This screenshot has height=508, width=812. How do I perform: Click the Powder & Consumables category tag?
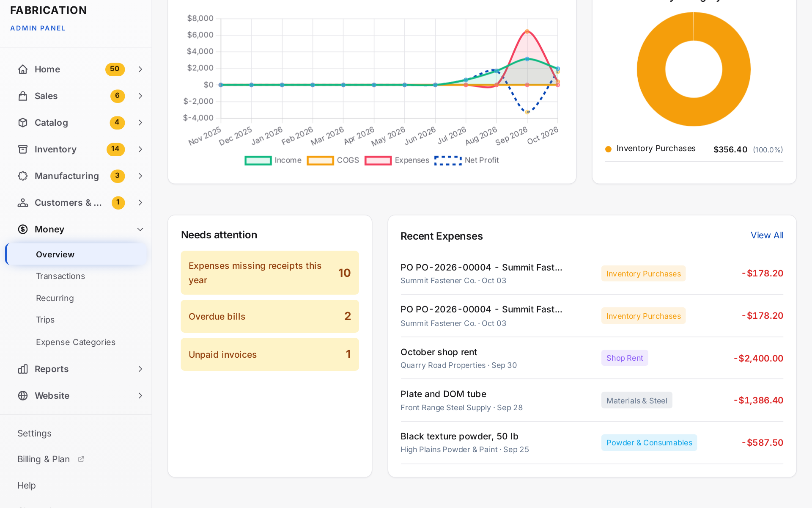pos(649,442)
